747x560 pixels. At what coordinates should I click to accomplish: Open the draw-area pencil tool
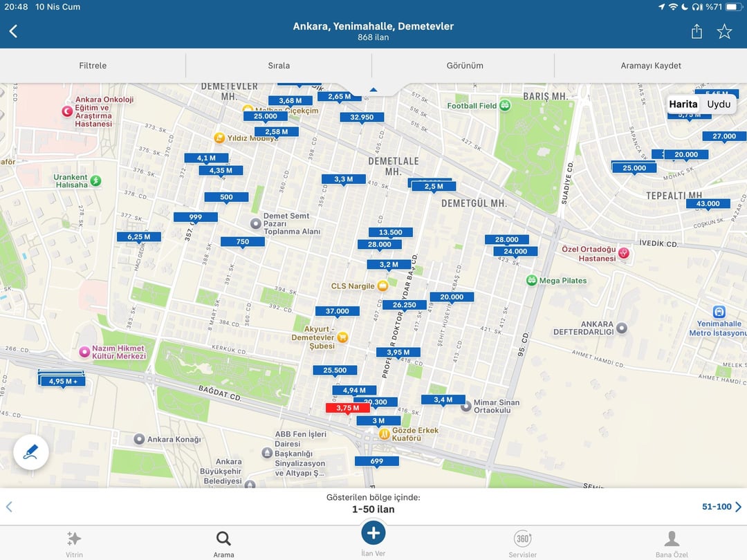(x=31, y=452)
